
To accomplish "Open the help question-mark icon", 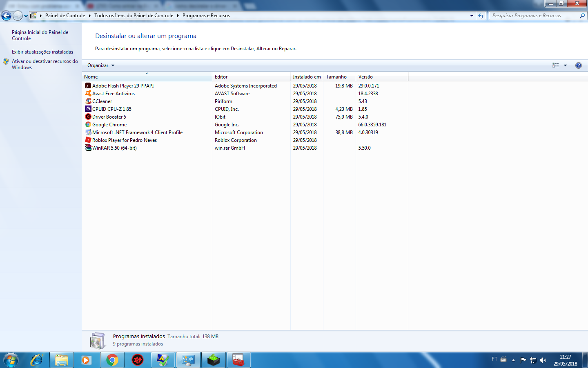I will [578, 65].
